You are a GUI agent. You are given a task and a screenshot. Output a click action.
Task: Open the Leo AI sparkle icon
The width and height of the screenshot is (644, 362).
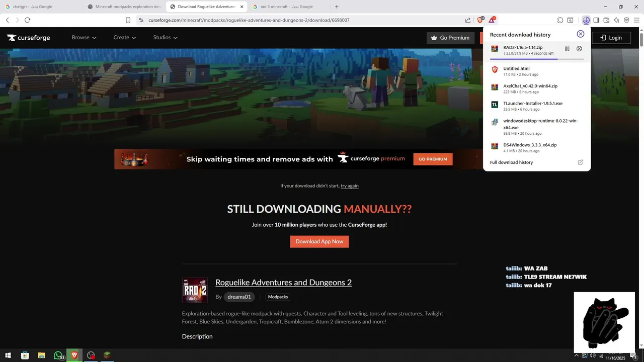pyautogui.click(x=616, y=20)
